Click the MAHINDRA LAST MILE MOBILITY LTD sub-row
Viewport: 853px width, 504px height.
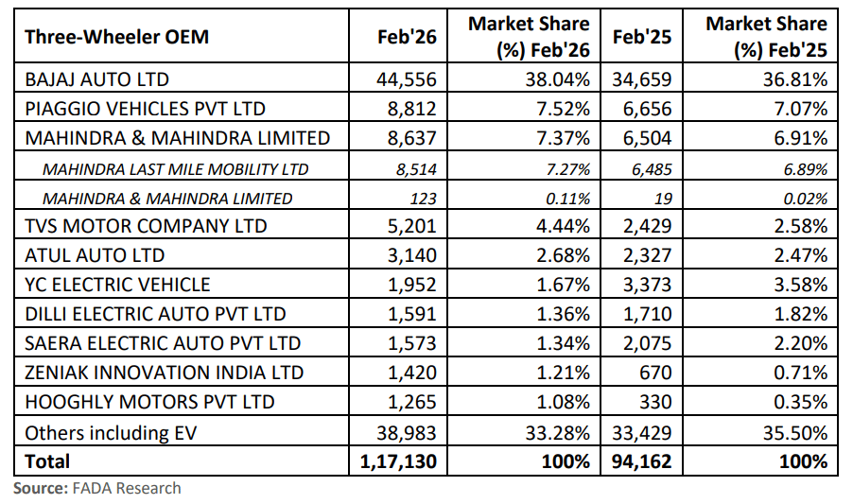175,169
